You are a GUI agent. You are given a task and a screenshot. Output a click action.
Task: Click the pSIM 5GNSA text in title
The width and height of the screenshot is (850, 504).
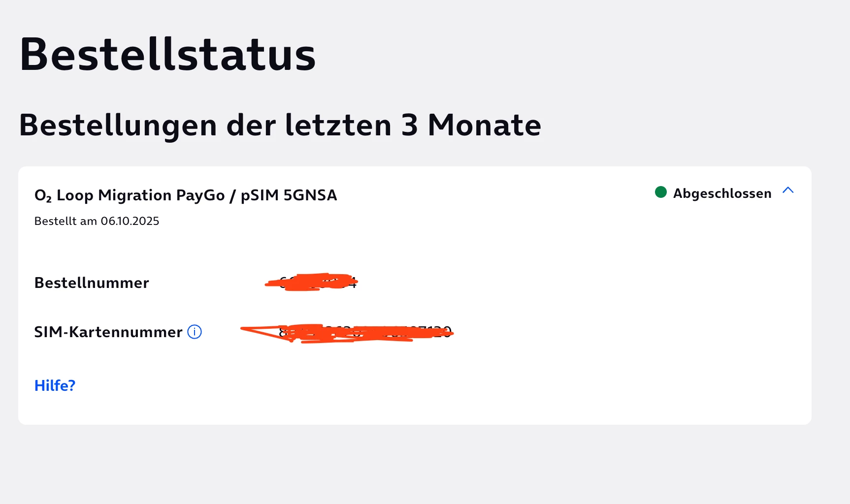(x=289, y=195)
